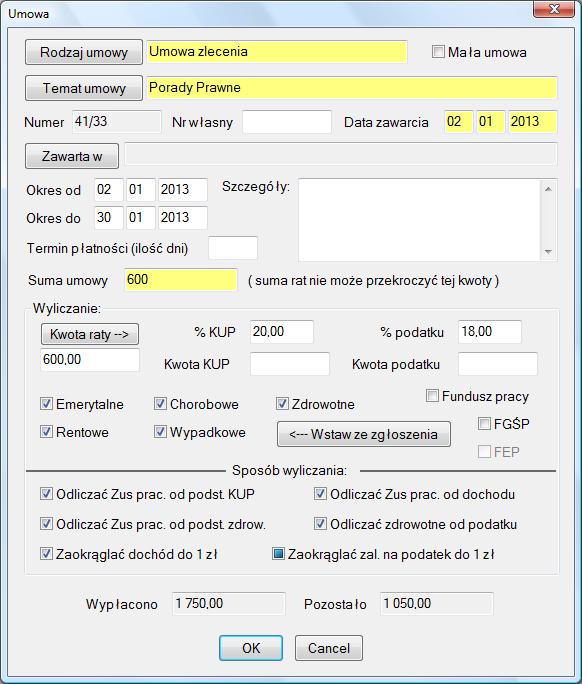This screenshot has width=582, height=684.
Task: Click the Kwota podatku field
Action: (x=498, y=364)
